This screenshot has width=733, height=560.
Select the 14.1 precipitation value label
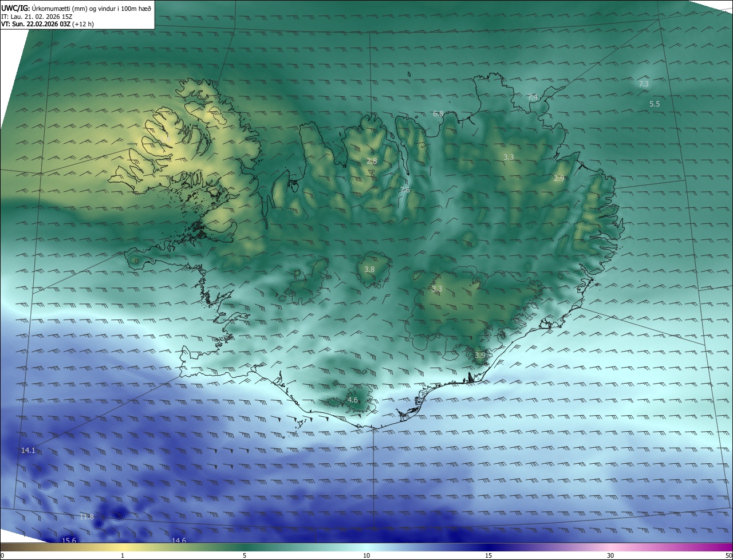28,451
